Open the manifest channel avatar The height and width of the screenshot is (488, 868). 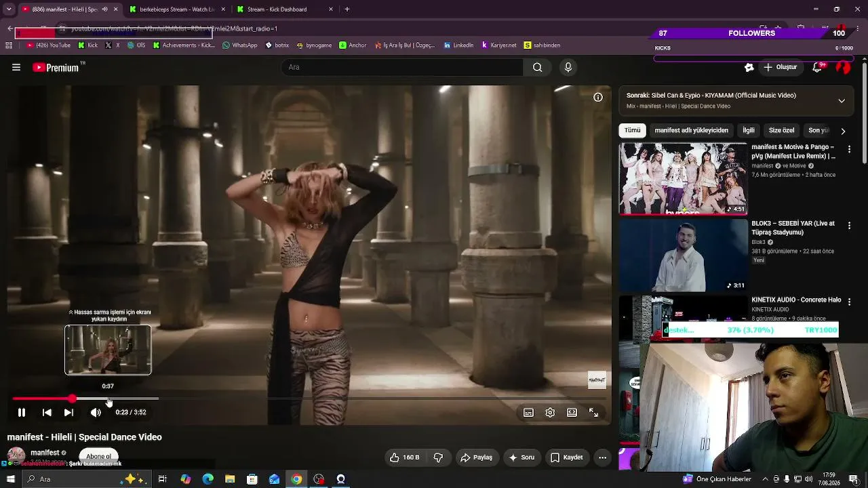(16, 456)
